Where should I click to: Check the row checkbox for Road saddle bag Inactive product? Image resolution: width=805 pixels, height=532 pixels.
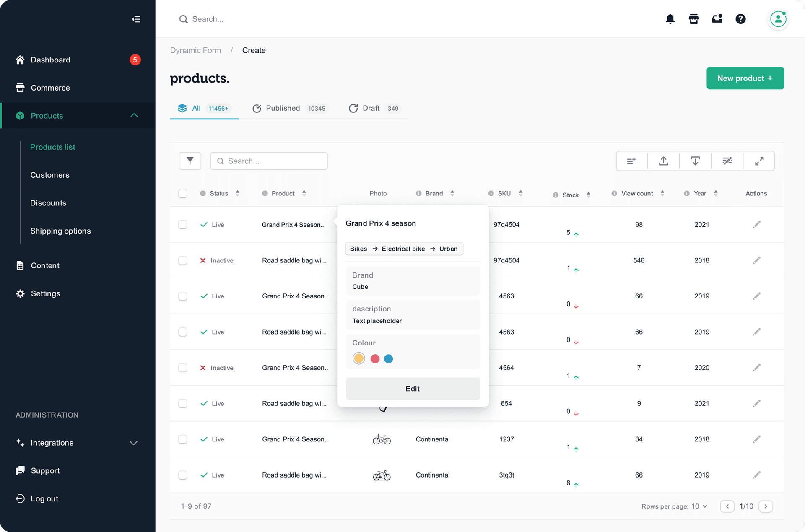[183, 260]
